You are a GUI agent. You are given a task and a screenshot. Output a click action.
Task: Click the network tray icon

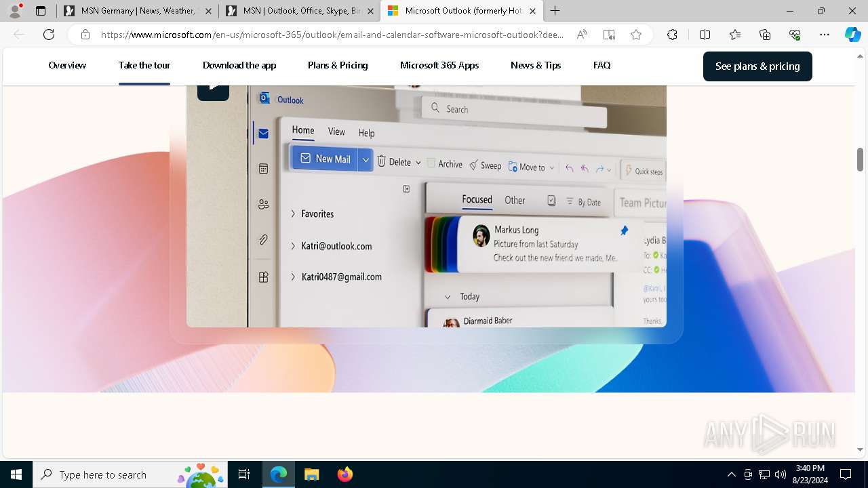[x=764, y=474]
